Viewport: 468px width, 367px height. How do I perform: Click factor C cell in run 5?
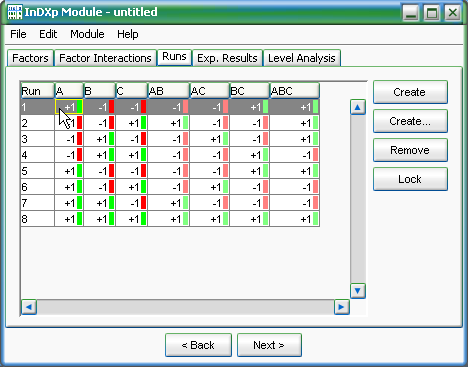point(131,171)
